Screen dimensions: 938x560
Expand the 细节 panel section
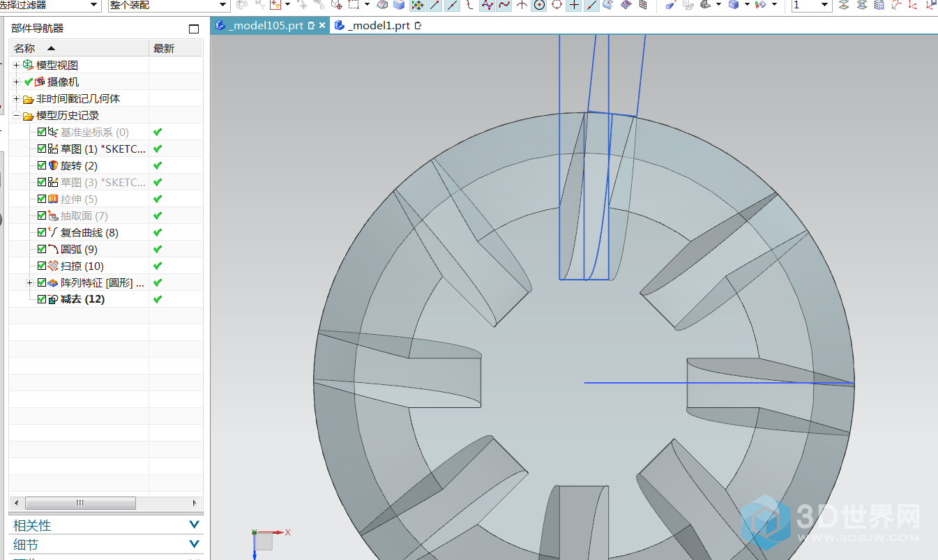[195, 544]
